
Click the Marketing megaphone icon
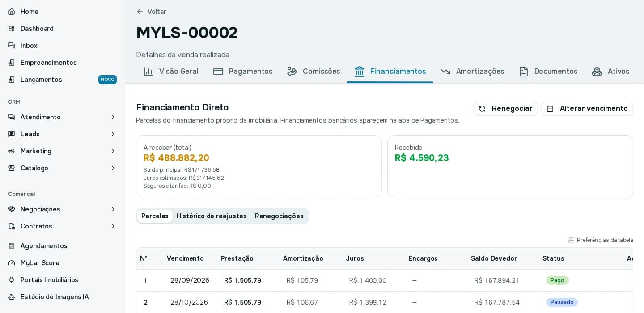tap(12, 151)
